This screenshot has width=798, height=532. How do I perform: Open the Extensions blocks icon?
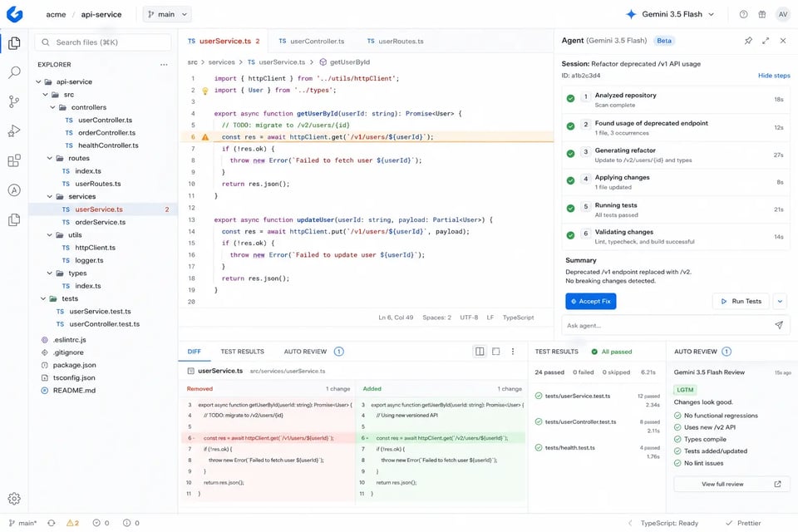14,160
